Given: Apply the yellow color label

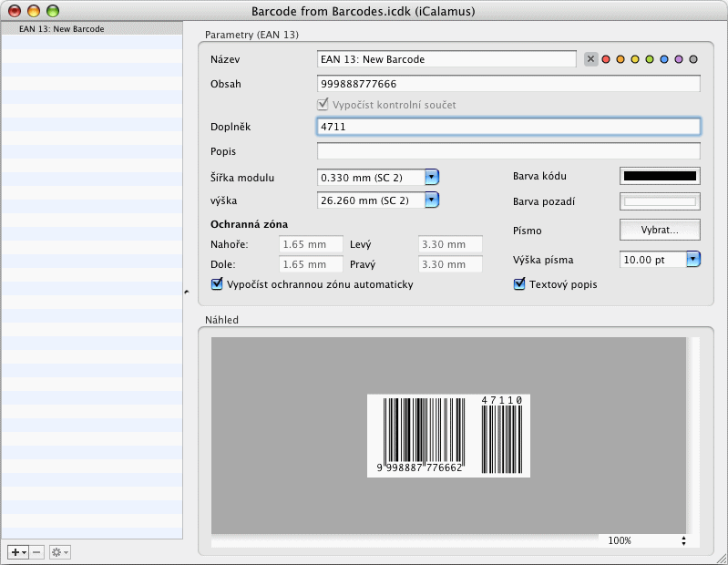Looking at the screenshot, I should (x=635, y=59).
